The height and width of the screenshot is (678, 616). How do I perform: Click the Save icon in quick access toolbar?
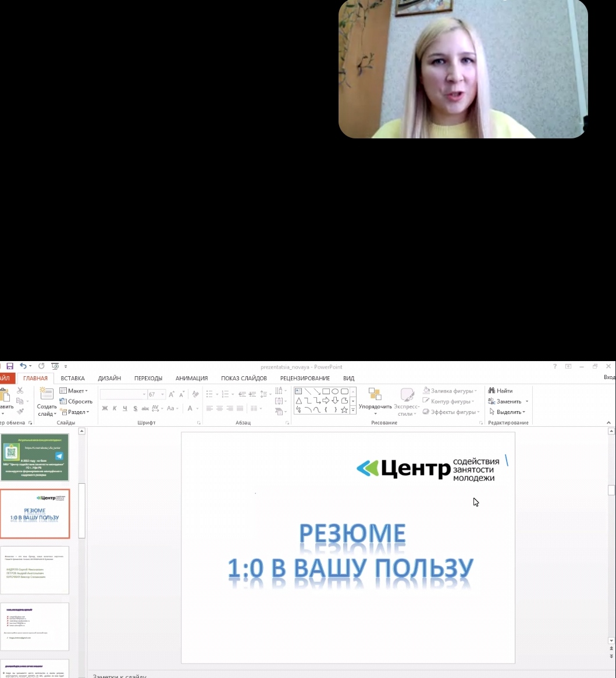click(x=10, y=366)
